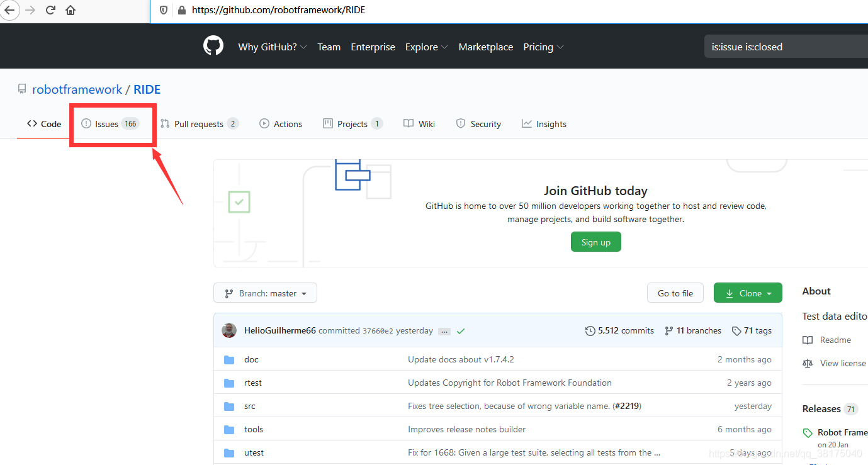The image size is (868, 465).
Task: Go to browser home page icon
Action: pyautogui.click(x=70, y=10)
